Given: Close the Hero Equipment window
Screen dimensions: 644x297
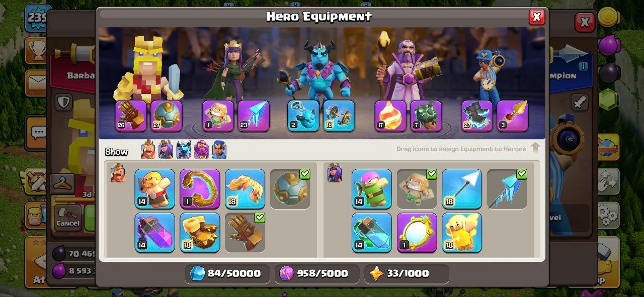Looking at the screenshot, I should pyautogui.click(x=537, y=17).
